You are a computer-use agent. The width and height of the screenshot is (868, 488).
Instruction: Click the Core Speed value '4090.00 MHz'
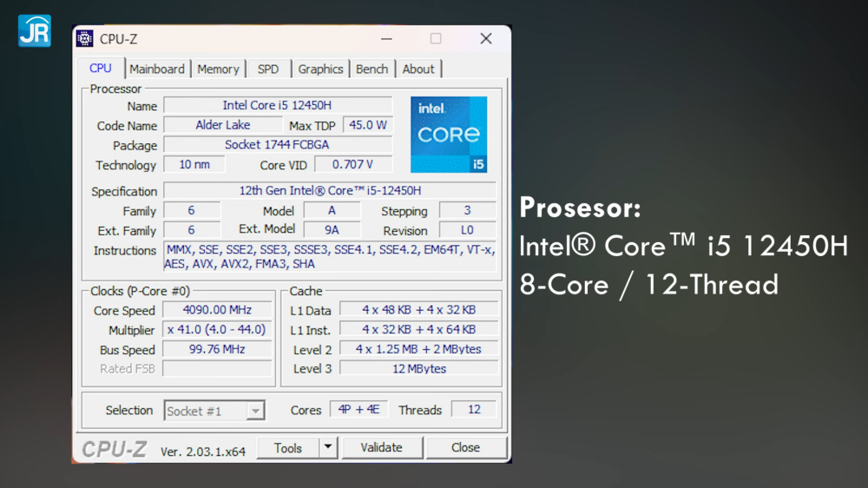pos(218,310)
